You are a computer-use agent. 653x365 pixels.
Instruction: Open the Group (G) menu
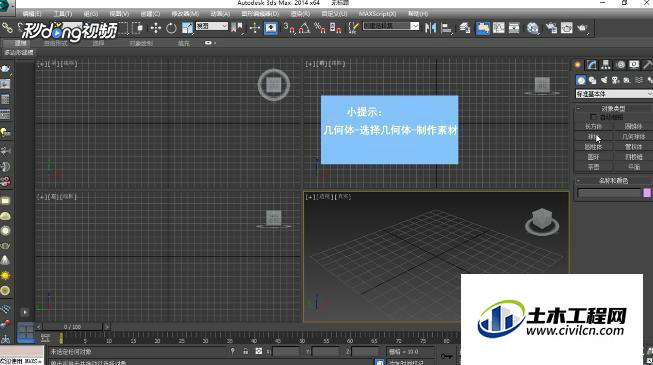click(x=91, y=14)
